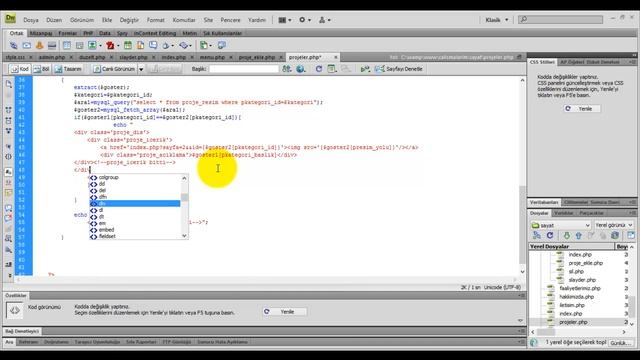
Task: Open the Images insert dropdown arrow
Action: (100, 46)
